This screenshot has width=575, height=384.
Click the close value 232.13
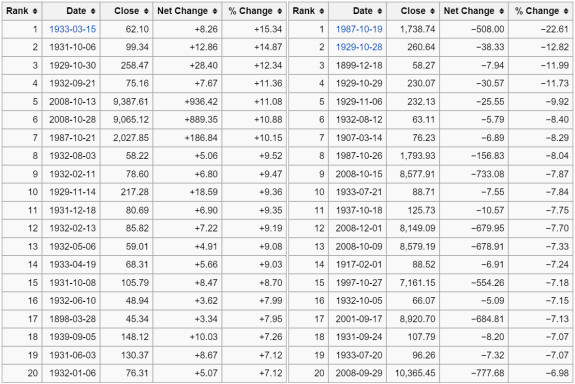coord(421,102)
